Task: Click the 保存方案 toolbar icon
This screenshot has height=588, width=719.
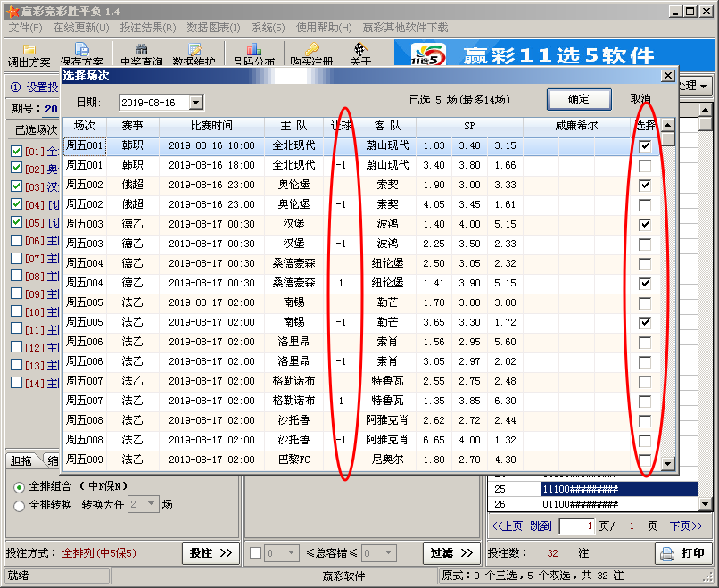Action: 81,49
